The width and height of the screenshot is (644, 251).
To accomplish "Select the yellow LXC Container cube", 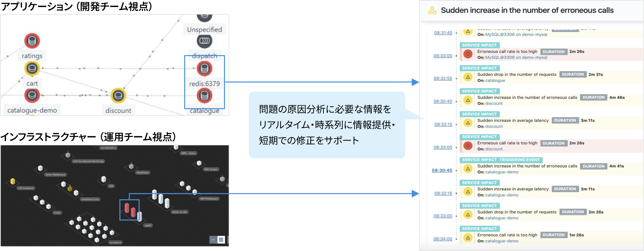I will (13, 181).
